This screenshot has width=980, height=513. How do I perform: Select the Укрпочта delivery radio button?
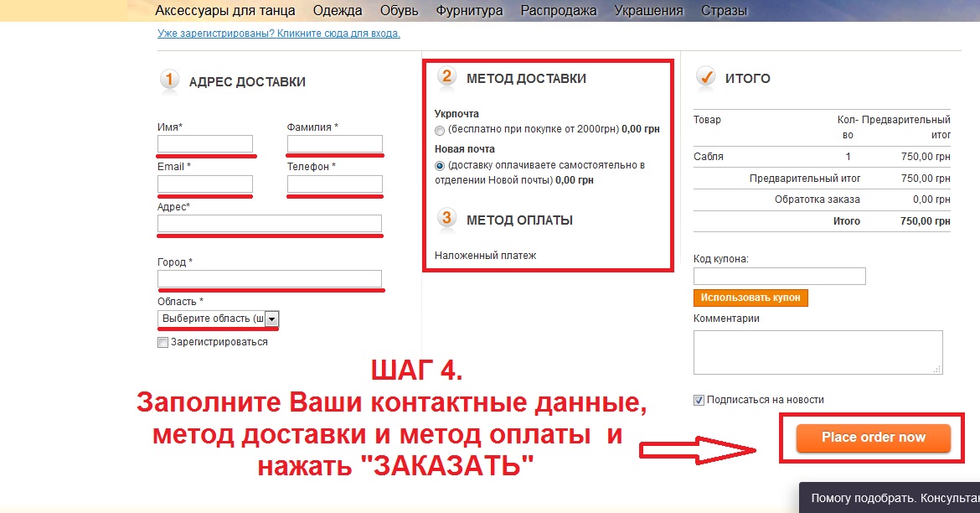click(441, 130)
